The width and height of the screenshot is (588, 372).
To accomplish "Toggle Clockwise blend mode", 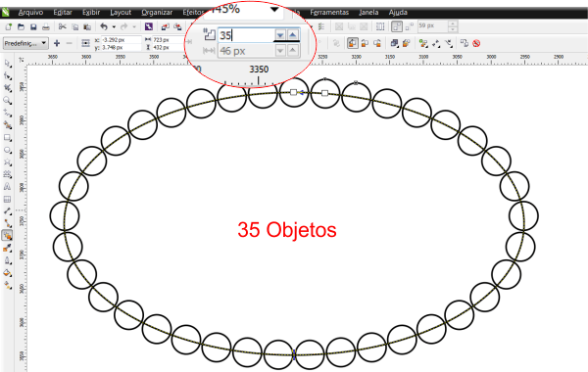I will click(x=365, y=43).
